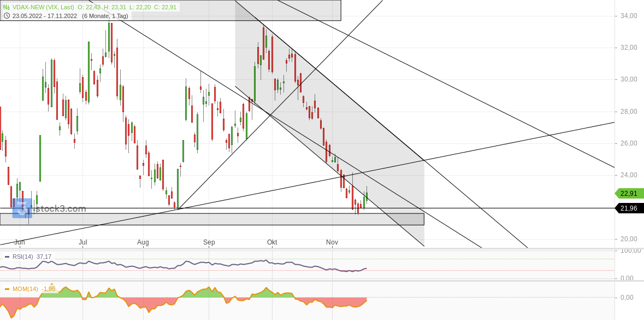Image resolution: width=644 pixels, height=320 pixels.
Task: Click the 34,00 price axis label
Action: coord(629,16)
